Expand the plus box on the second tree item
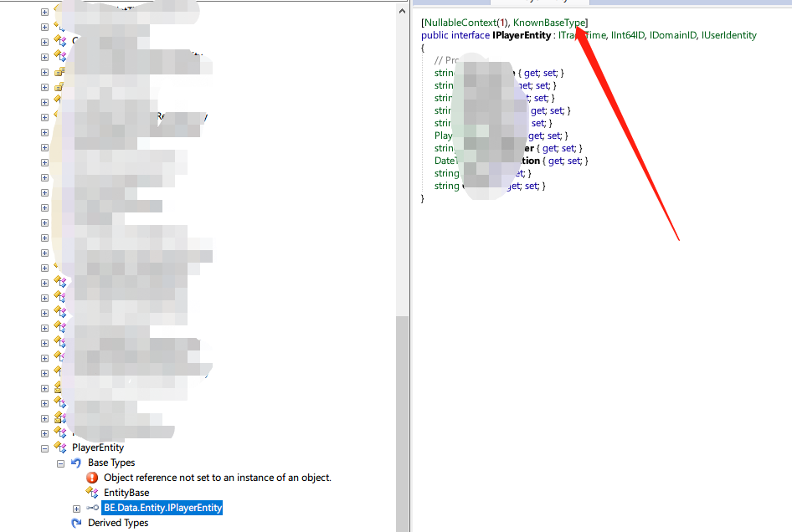792x532 pixels. tap(44, 26)
